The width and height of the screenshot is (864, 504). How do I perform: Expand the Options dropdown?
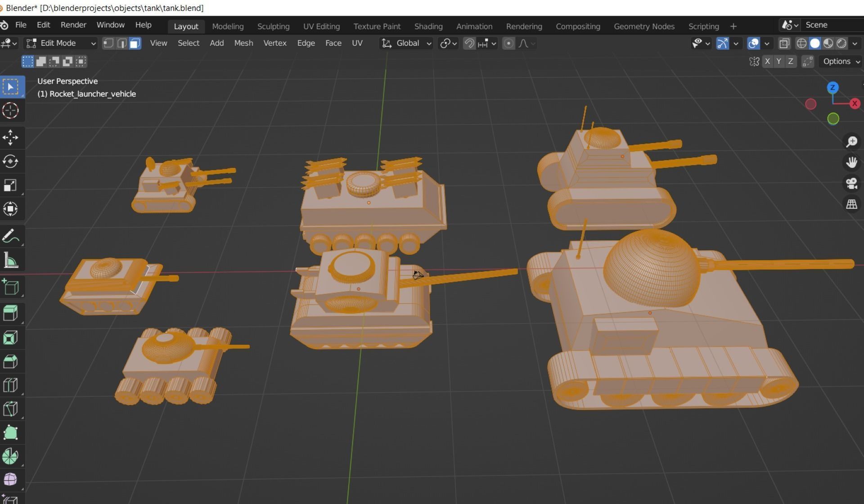click(x=841, y=61)
